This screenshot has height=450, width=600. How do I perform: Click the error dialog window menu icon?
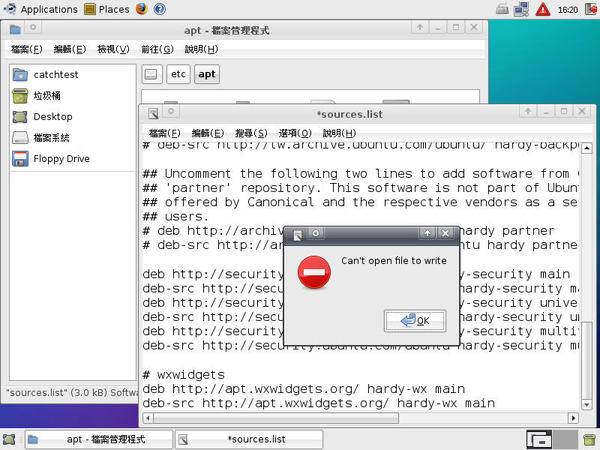tap(298, 235)
